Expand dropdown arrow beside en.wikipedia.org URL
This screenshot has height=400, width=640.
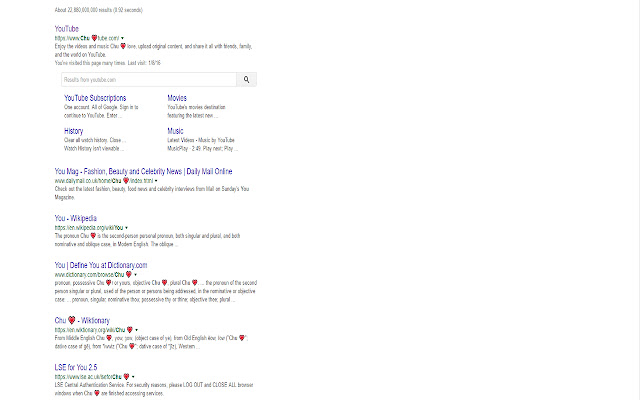(127, 228)
